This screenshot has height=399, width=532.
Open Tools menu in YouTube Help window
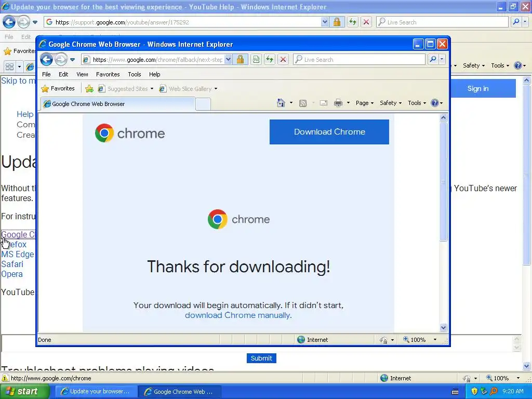tap(500, 65)
